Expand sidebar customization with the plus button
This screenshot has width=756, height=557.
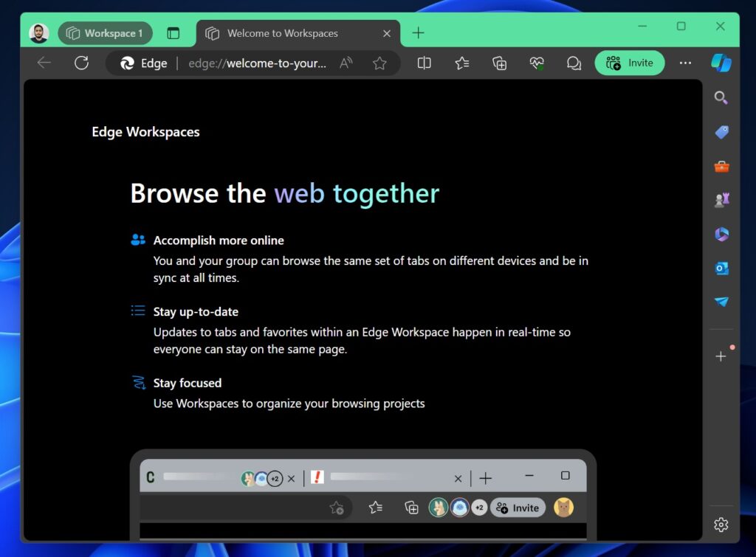coord(721,356)
